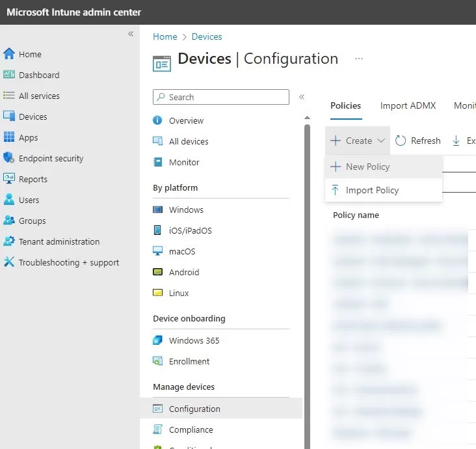
Task: Collapse the left navigation with double chevron
Action: pos(131,34)
